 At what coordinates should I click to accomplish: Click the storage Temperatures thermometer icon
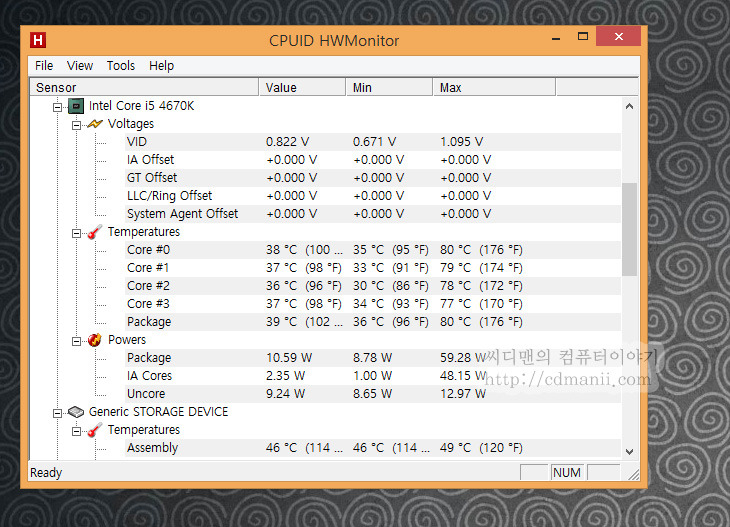click(95, 430)
